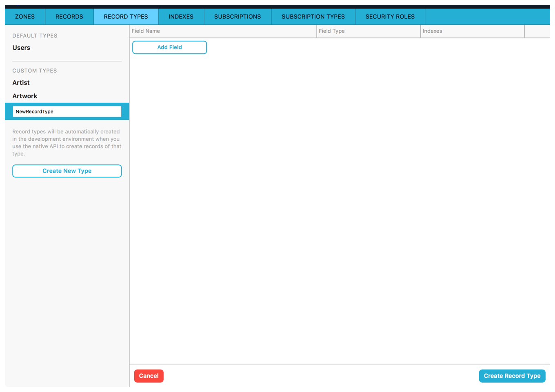Viewport: 555px width, 392px height.
Task: Click the Create Record Type button
Action: coord(512,376)
